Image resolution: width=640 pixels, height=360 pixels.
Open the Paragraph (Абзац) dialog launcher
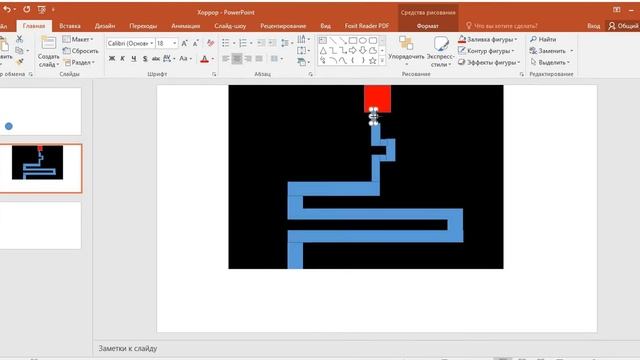click(311, 74)
